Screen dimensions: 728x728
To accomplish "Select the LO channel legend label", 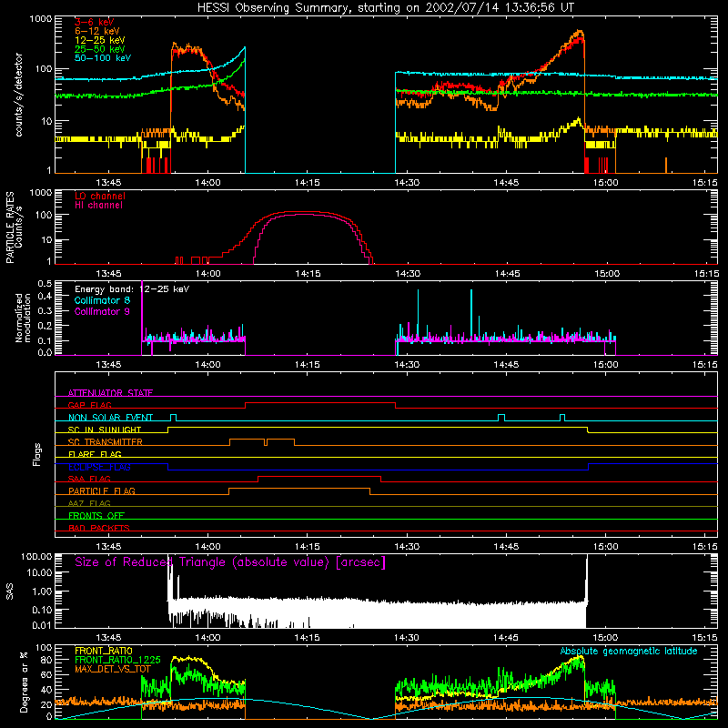I will [x=100, y=196].
